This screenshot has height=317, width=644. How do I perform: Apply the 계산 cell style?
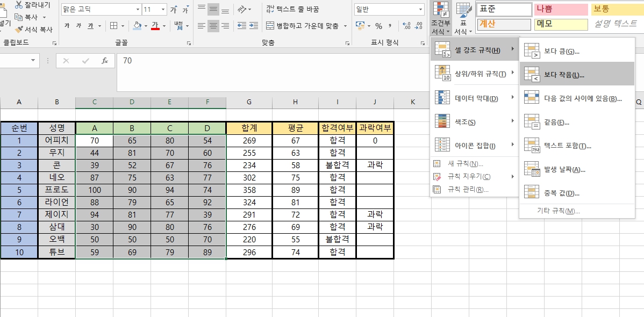click(x=504, y=24)
